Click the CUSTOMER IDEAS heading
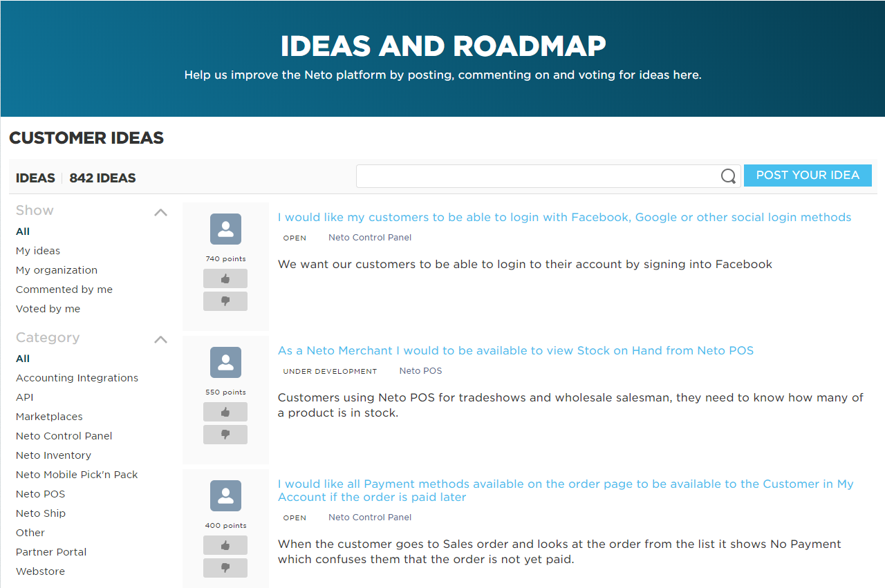885x588 pixels. point(86,137)
